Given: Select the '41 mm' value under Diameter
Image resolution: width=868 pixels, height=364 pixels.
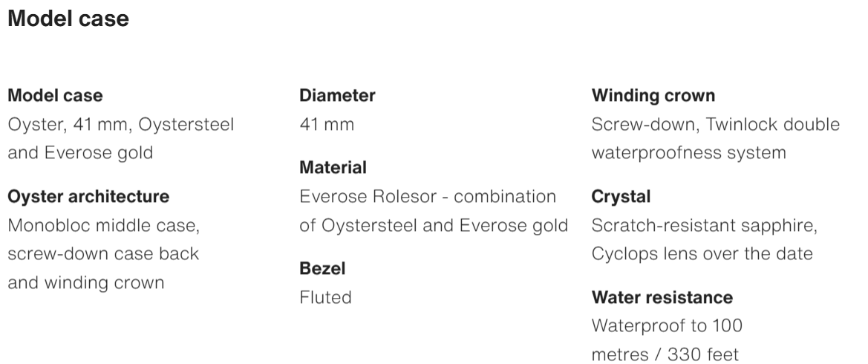Looking at the screenshot, I should click(x=326, y=124).
